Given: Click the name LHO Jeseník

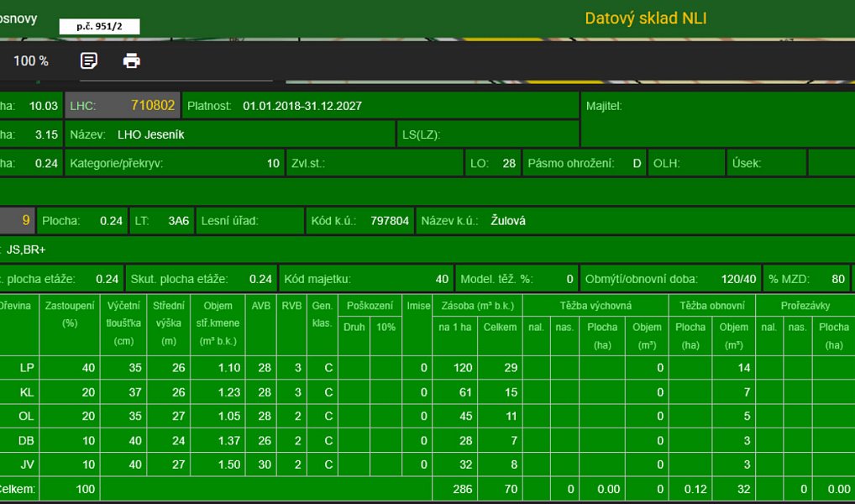Looking at the screenshot, I should point(151,134).
